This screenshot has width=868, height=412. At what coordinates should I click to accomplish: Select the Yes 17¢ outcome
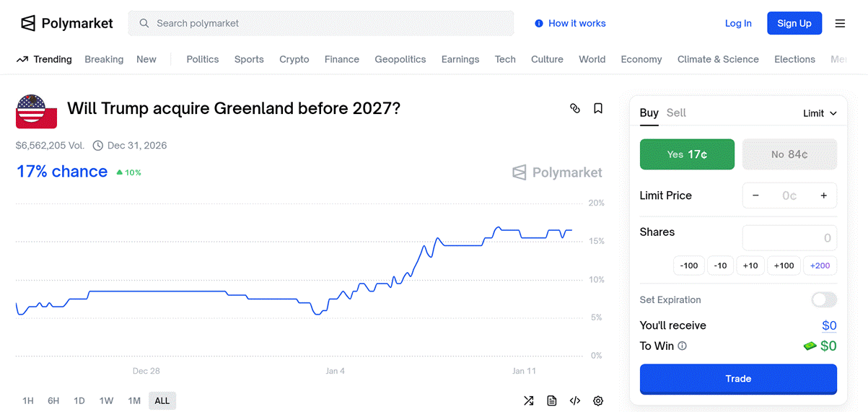point(687,154)
